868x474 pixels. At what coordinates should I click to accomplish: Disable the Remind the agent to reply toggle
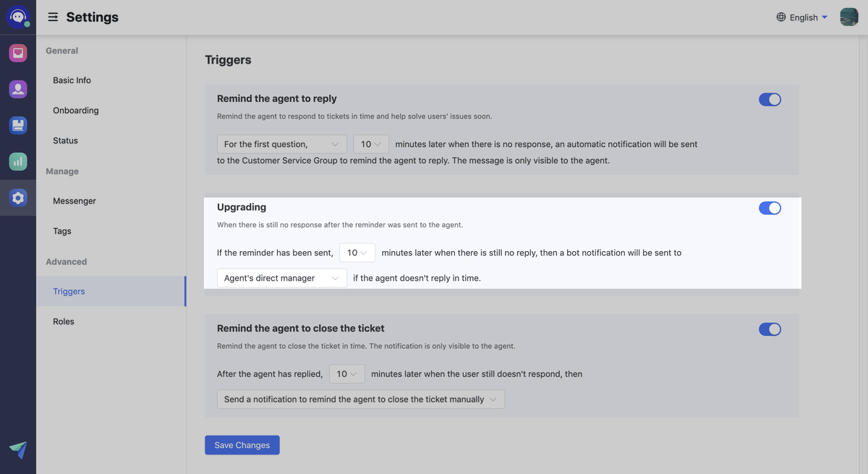coord(770,100)
